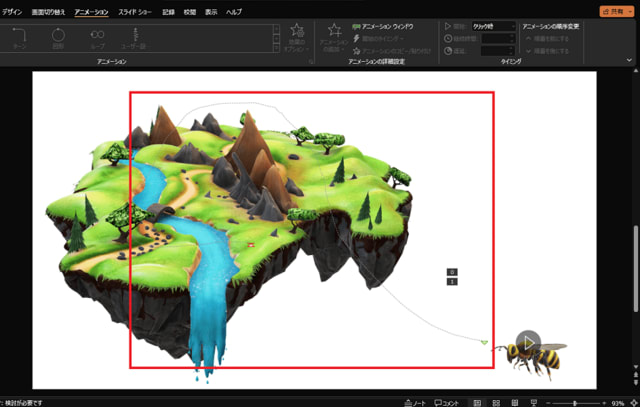The width and height of the screenshot is (640, 407).
Task: Toggle the ノート notes pane
Action: click(x=416, y=401)
